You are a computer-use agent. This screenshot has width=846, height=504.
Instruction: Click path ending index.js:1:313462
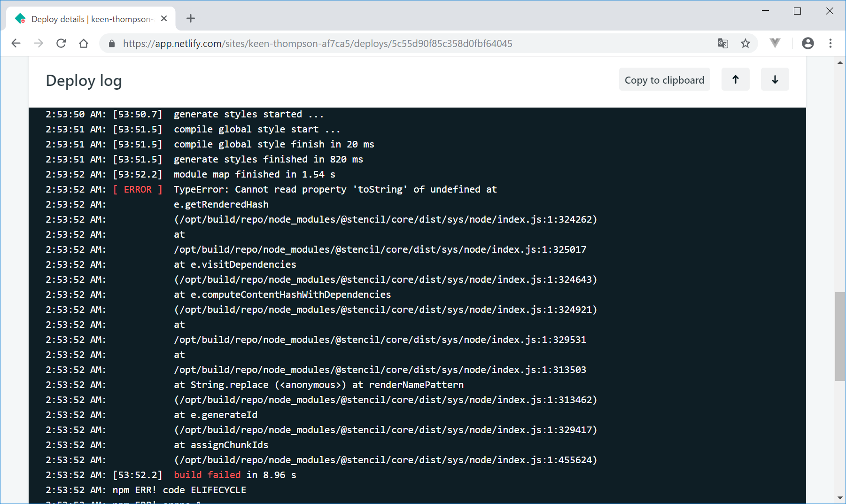386,400
